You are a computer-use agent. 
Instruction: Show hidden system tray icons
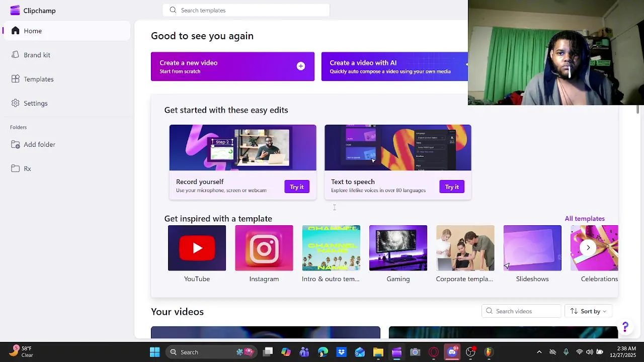click(539, 352)
